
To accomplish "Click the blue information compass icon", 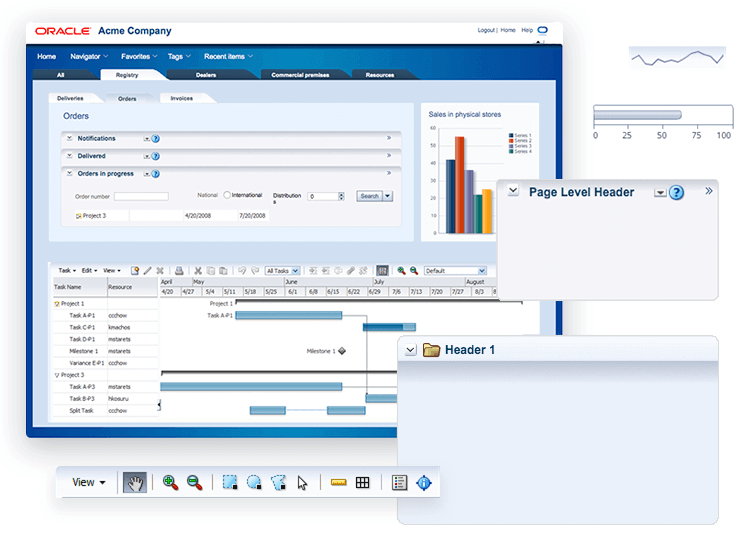I will [424, 483].
